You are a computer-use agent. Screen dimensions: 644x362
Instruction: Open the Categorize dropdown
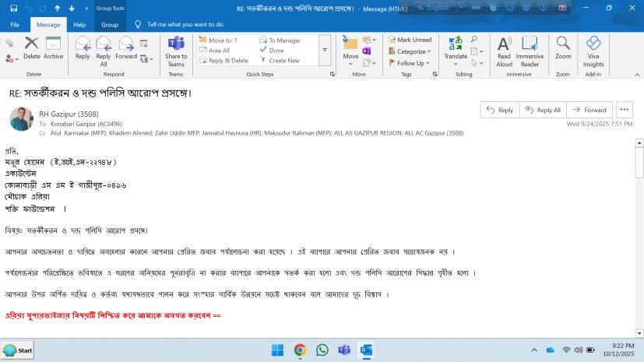tap(410, 51)
